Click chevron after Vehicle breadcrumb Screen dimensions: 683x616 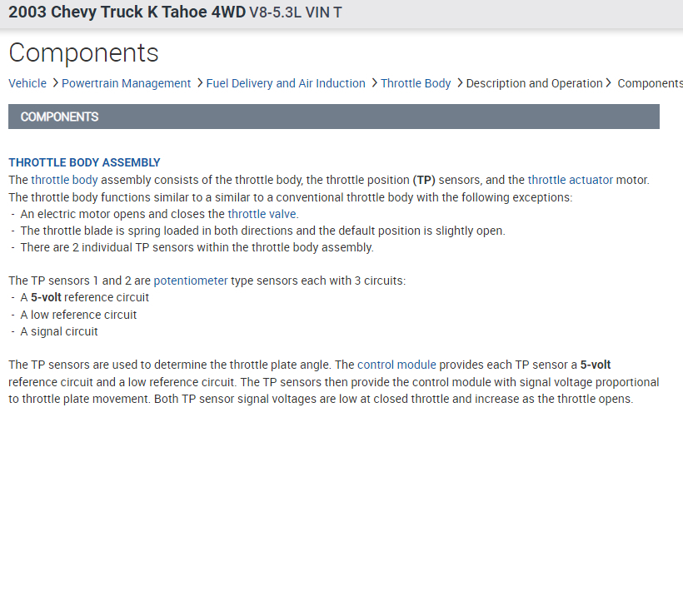(55, 82)
